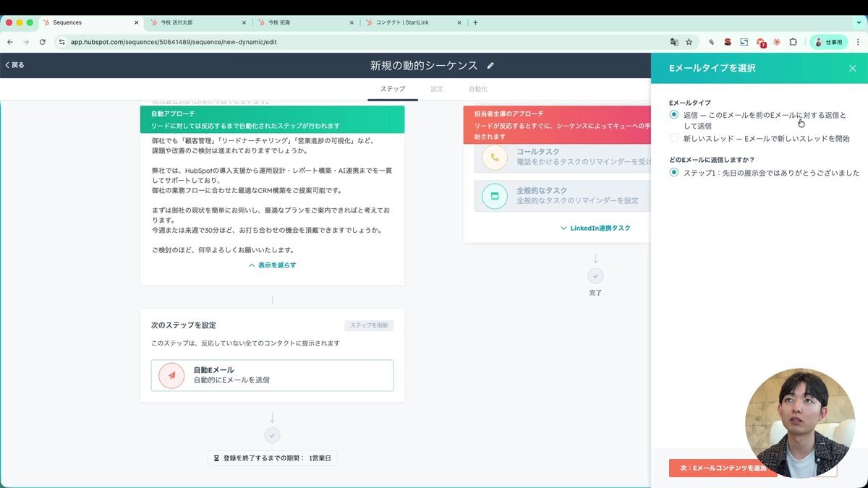Click the 次：Eメールコンテンツを追加 button
The width and height of the screenshot is (868, 488).
click(723, 468)
